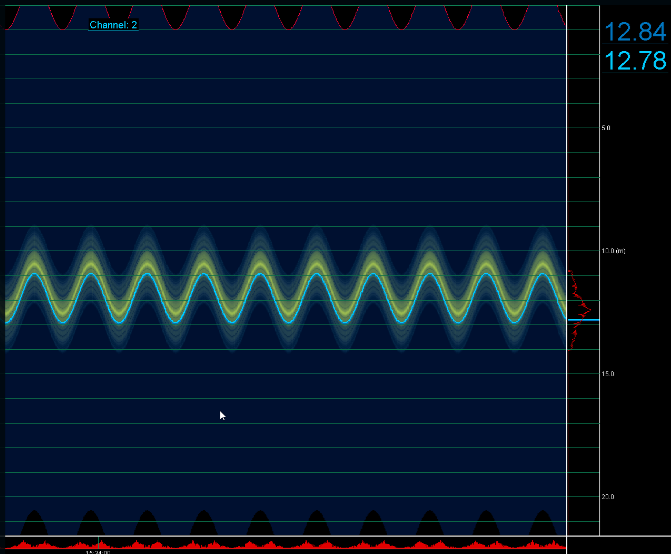This screenshot has height=554, width=671.
Task: Click the red amplitude strip along the bottom
Action: 285,545
